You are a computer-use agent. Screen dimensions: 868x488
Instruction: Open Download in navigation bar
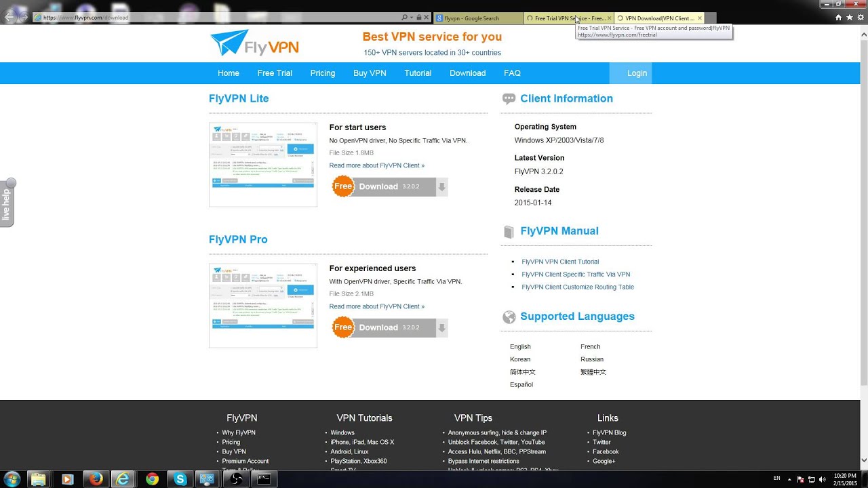[468, 73]
